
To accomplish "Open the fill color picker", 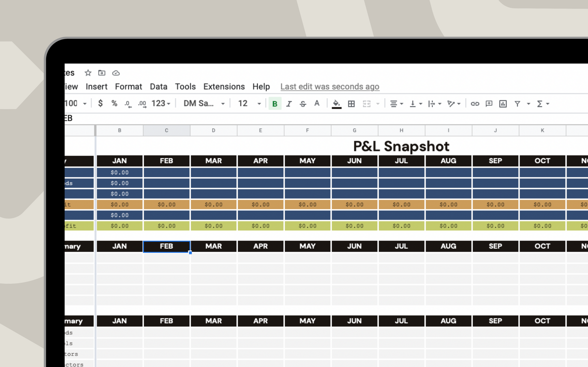I will tap(336, 104).
